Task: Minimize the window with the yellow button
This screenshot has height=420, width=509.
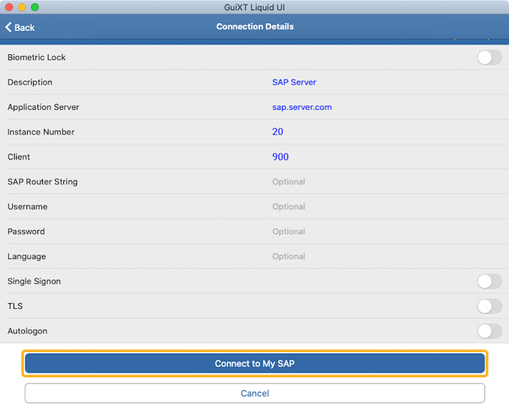Action: click(22, 7)
